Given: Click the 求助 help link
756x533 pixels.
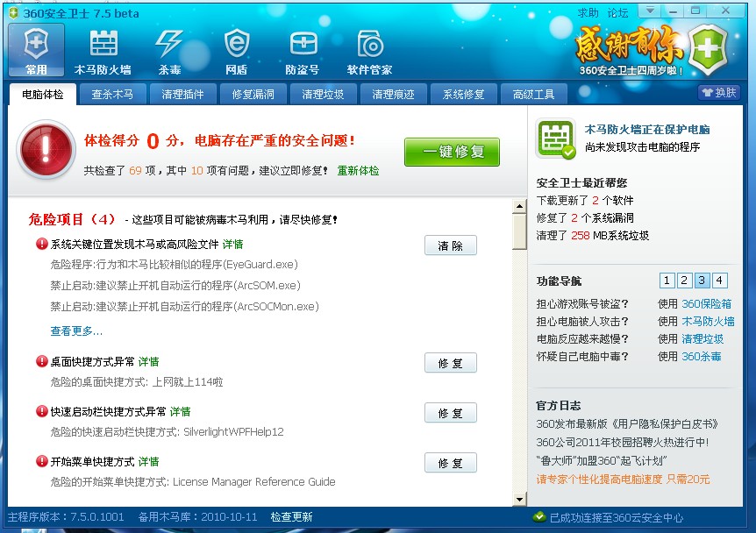Looking at the screenshot, I should coord(588,13).
